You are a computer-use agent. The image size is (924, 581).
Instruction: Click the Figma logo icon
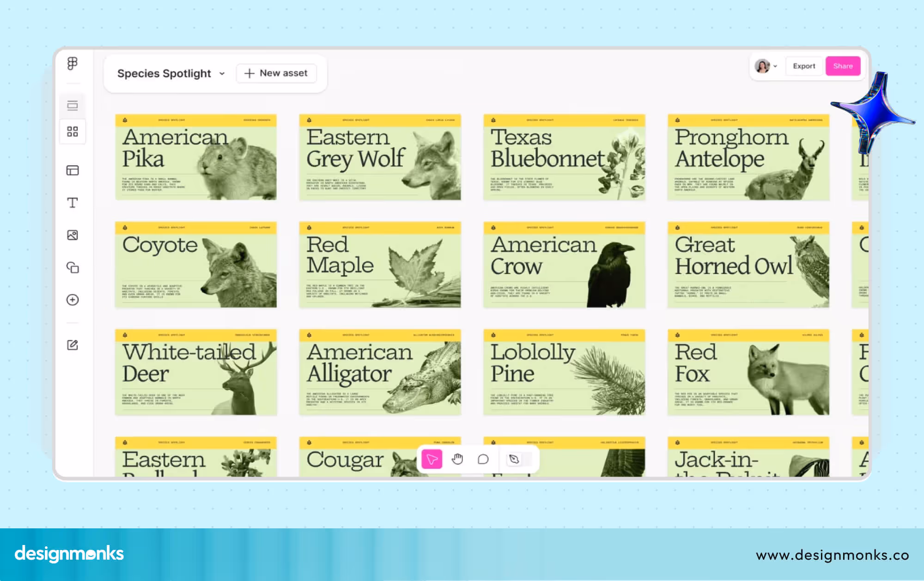coord(73,63)
